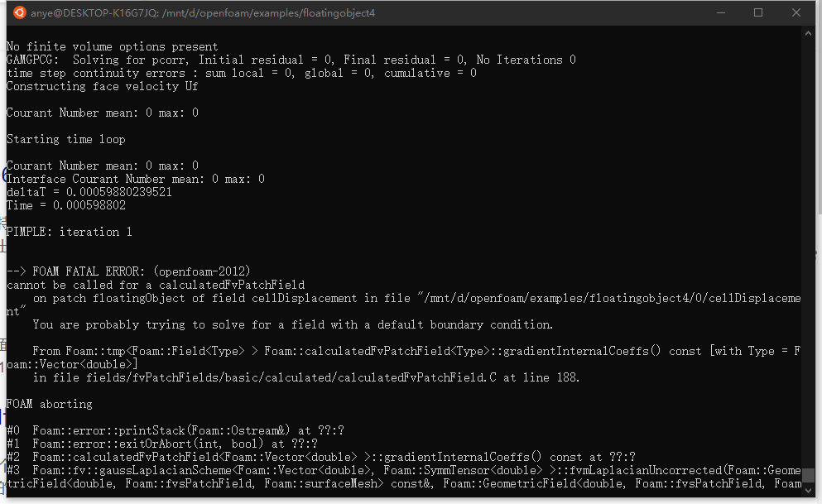Click 'Interface Courant Number mean' line
The image size is (822, 504).
point(136,180)
